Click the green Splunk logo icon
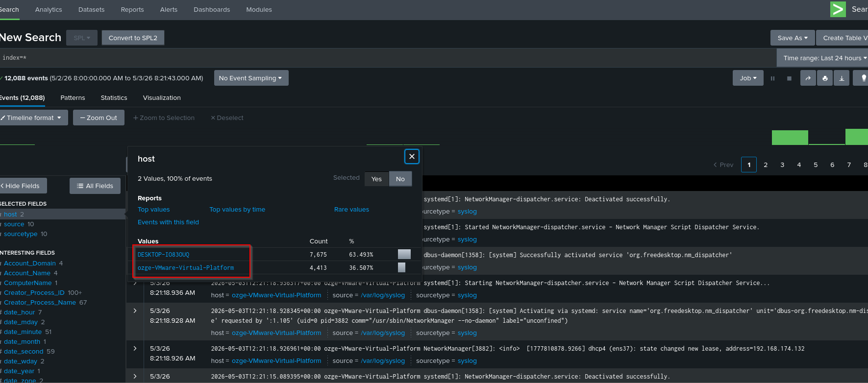The image size is (868, 383). [x=838, y=9]
